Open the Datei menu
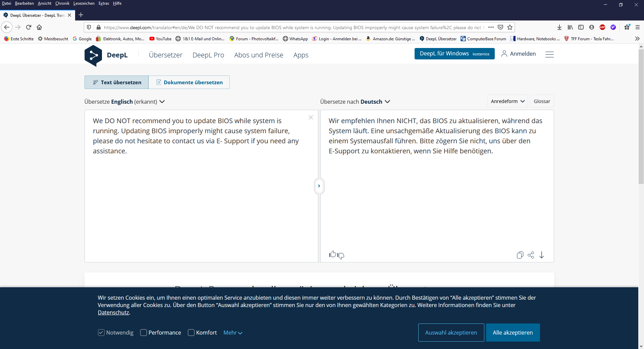Viewport: 644px width, 349px height. [x=6, y=3]
